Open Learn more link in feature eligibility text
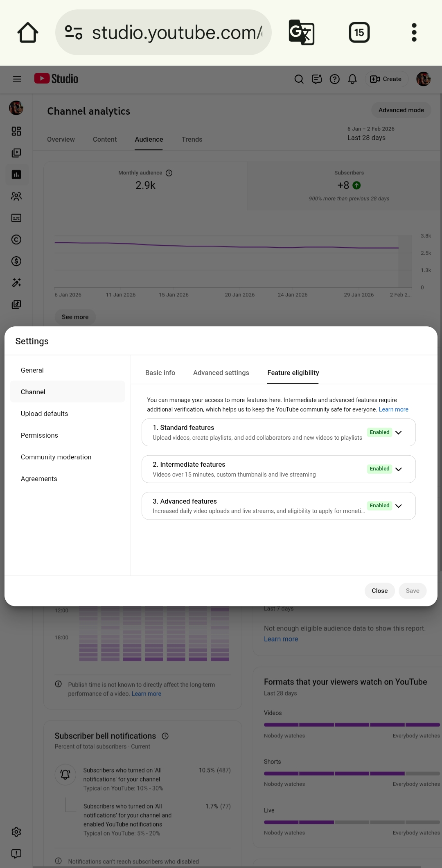442x868 pixels. pos(393,409)
